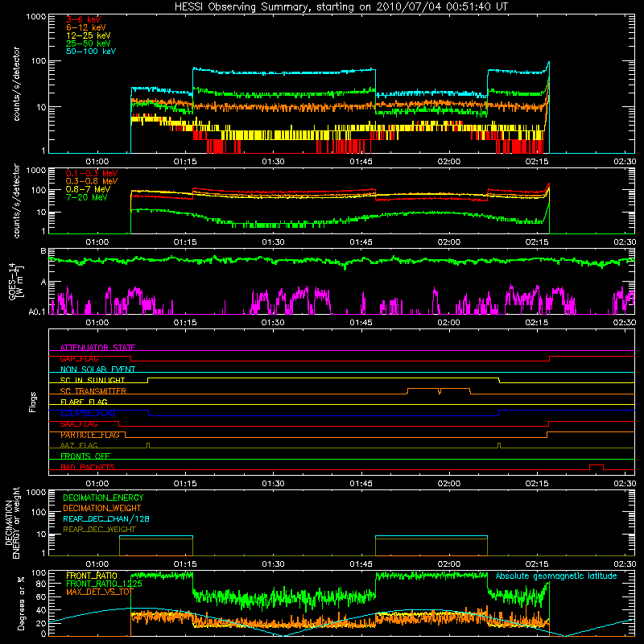Click the ATTENUATOR_STATE flag label
The image size is (644, 644).
point(97,348)
